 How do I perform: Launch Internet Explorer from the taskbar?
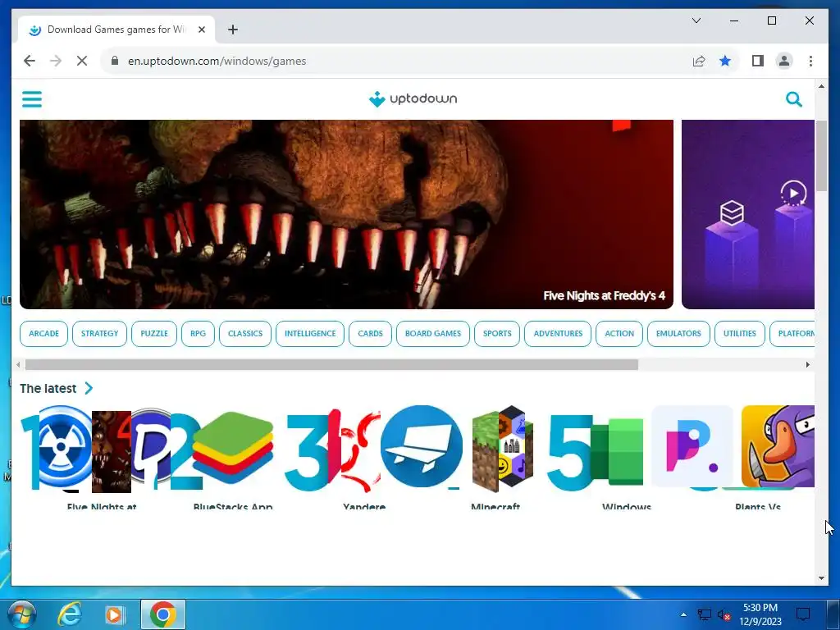tap(70, 614)
